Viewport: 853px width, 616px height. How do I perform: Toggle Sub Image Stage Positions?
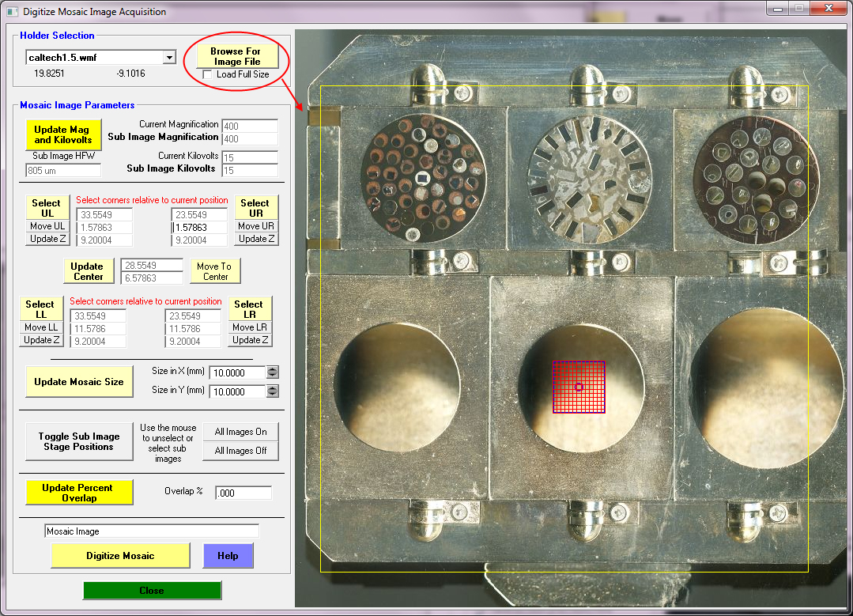tap(78, 441)
